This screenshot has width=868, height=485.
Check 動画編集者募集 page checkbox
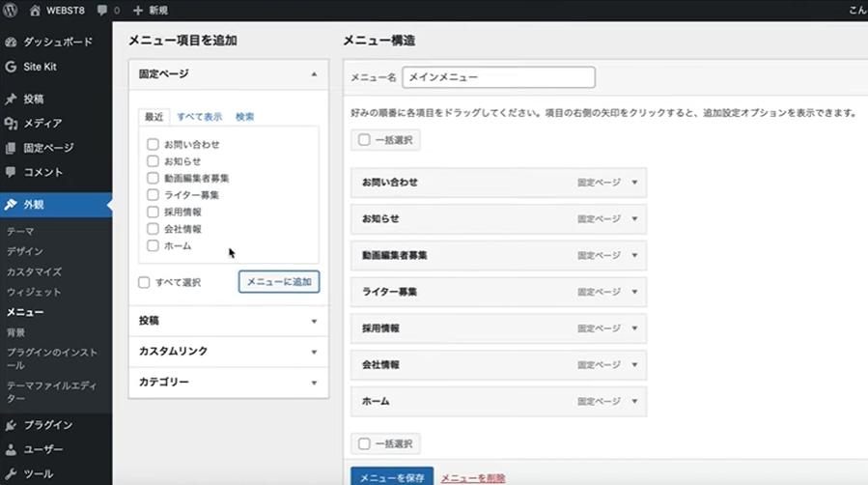(153, 179)
